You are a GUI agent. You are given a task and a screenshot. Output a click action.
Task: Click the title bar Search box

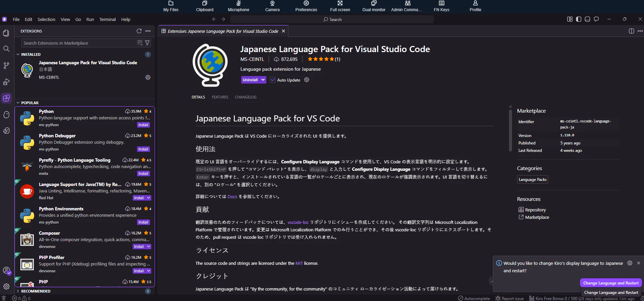point(332,19)
